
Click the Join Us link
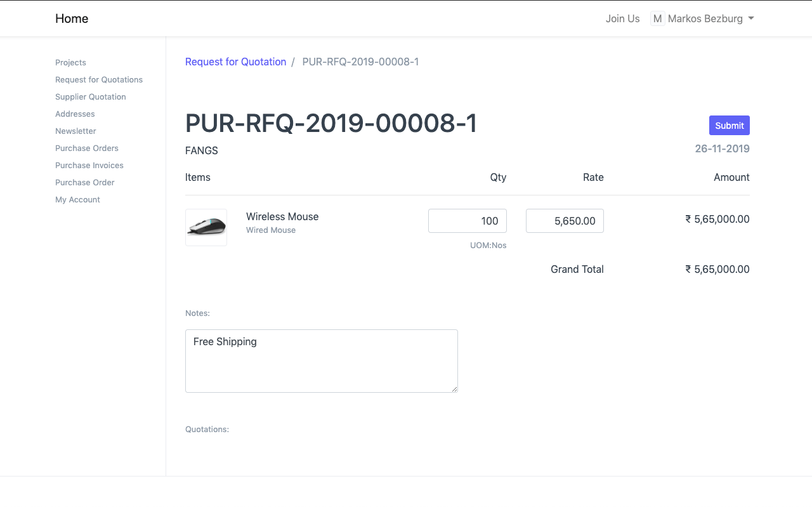tap(622, 18)
